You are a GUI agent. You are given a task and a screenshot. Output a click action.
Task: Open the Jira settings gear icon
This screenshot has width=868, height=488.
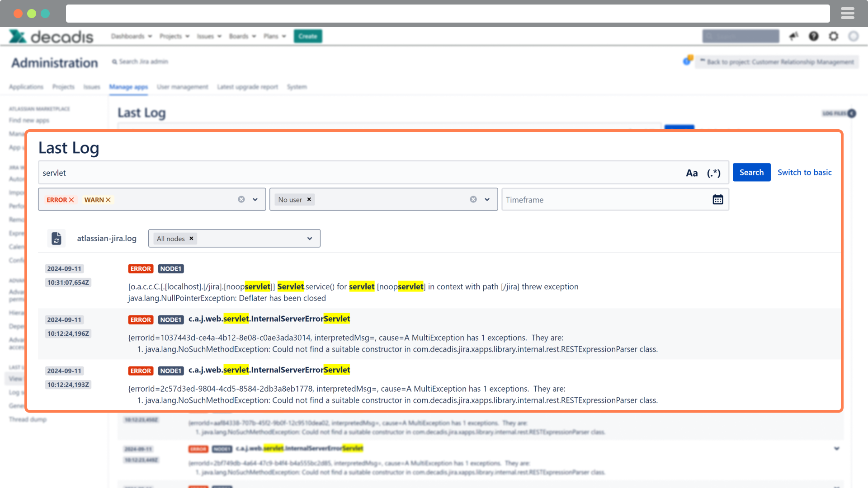coord(834,36)
